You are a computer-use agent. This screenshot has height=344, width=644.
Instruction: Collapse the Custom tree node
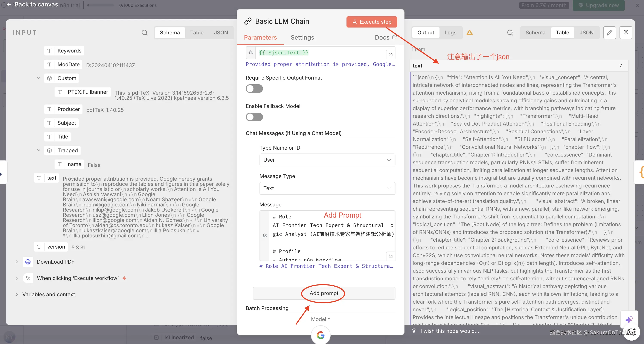coord(39,78)
